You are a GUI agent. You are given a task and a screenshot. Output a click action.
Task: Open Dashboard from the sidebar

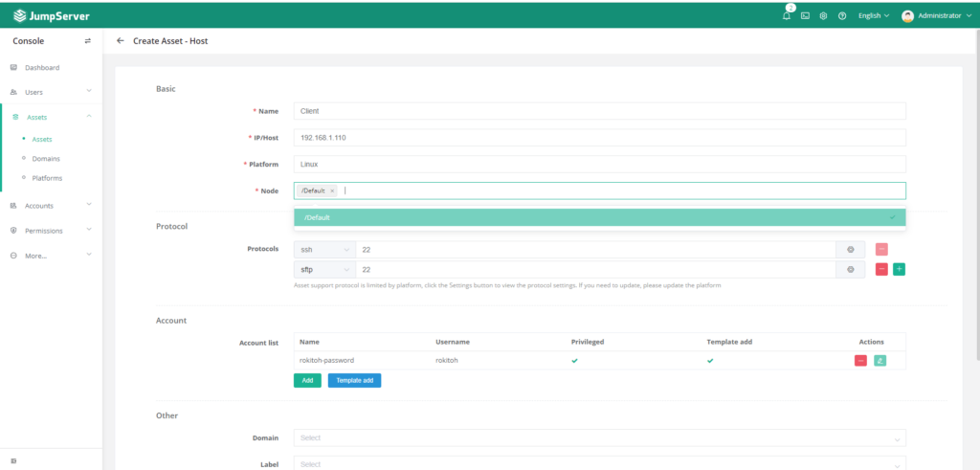pyautogui.click(x=41, y=68)
